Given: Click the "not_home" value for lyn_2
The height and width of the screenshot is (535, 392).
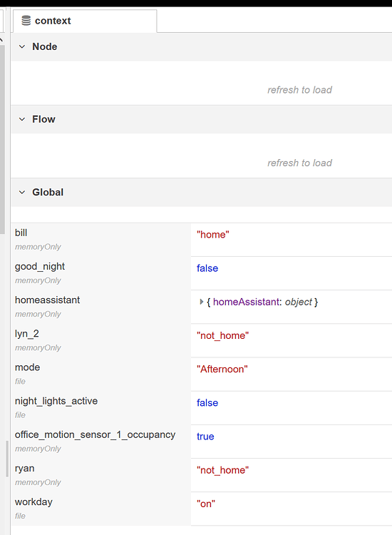Looking at the screenshot, I should click(222, 335).
